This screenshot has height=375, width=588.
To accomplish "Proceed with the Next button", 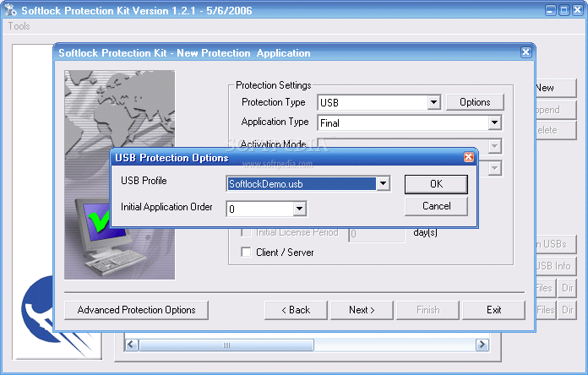I will (x=362, y=310).
